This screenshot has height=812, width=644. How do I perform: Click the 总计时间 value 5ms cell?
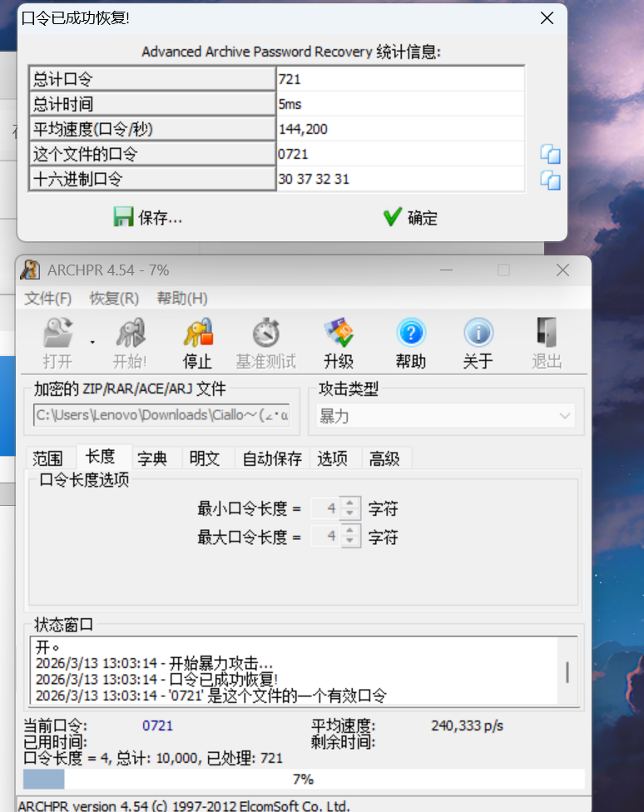click(x=400, y=103)
